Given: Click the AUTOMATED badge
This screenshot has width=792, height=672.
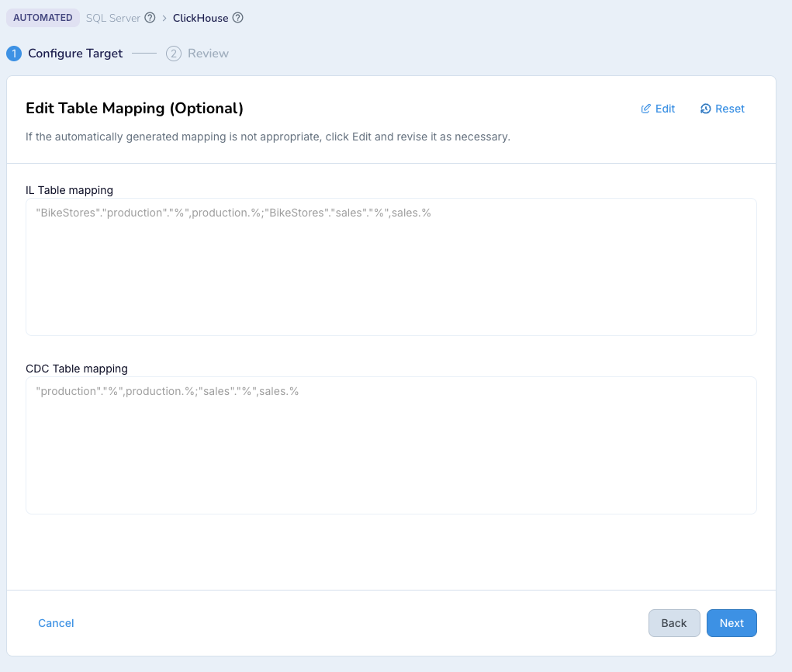Looking at the screenshot, I should click(43, 18).
